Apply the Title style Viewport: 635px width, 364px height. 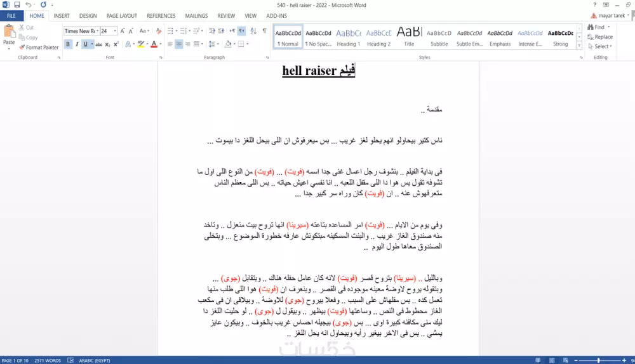tap(409, 37)
